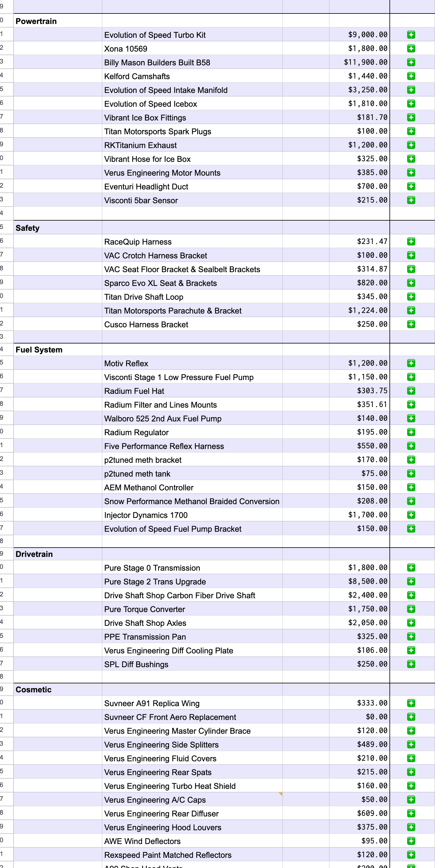Click green star icon for Radium Fuel Hat
435x868 pixels.
411,391
